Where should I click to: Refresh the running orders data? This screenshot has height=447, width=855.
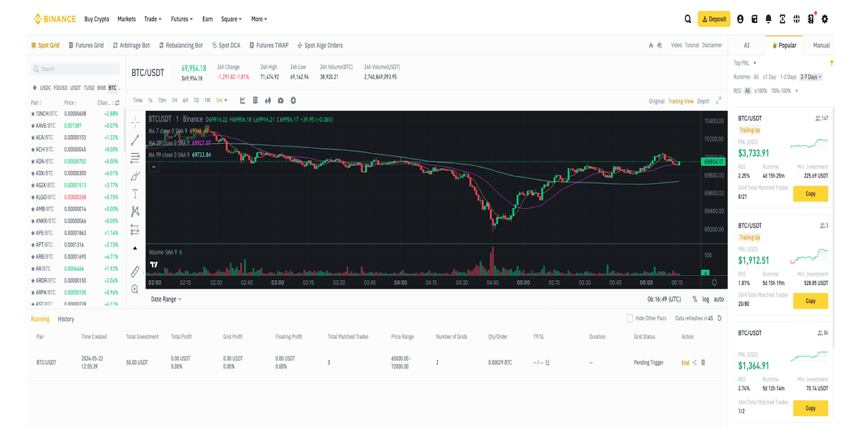click(719, 318)
